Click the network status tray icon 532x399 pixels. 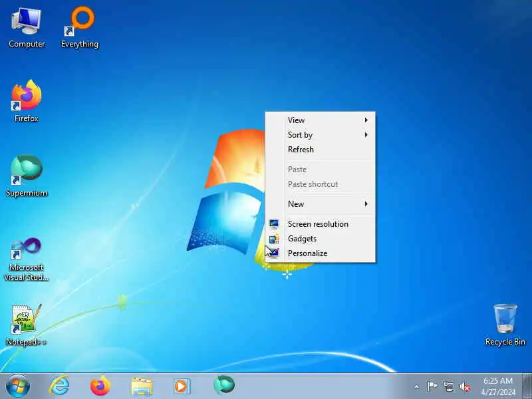[x=448, y=386]
